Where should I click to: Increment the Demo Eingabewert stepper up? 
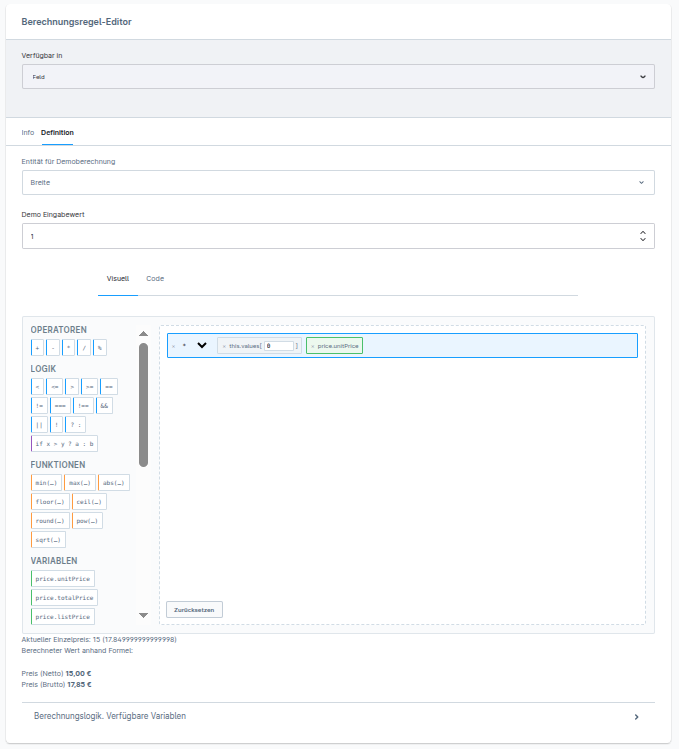coord(643,233)
